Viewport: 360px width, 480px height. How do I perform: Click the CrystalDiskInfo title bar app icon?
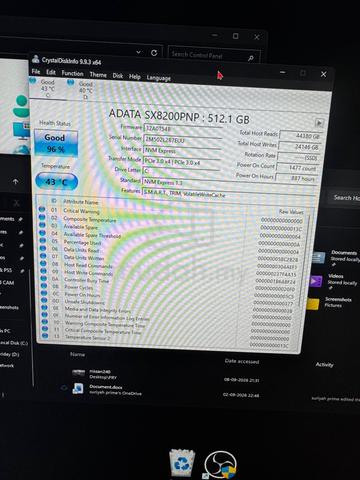tap(36, 59)
